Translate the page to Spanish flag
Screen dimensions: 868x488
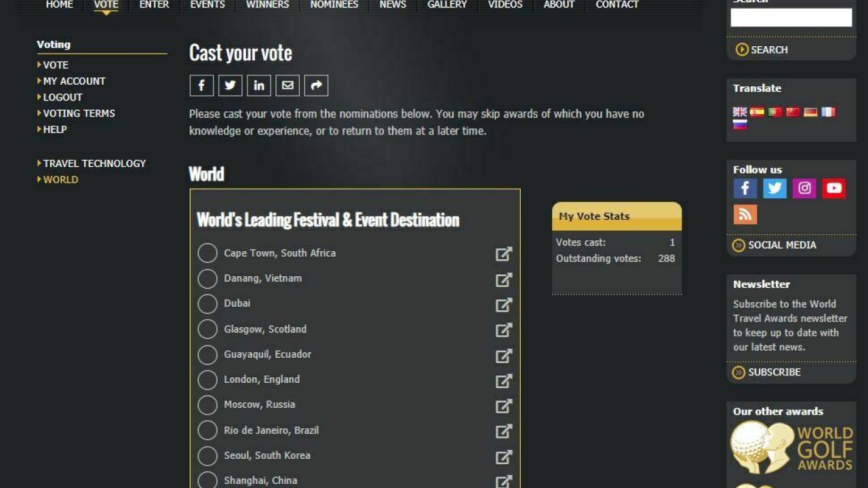pos(757,112)
